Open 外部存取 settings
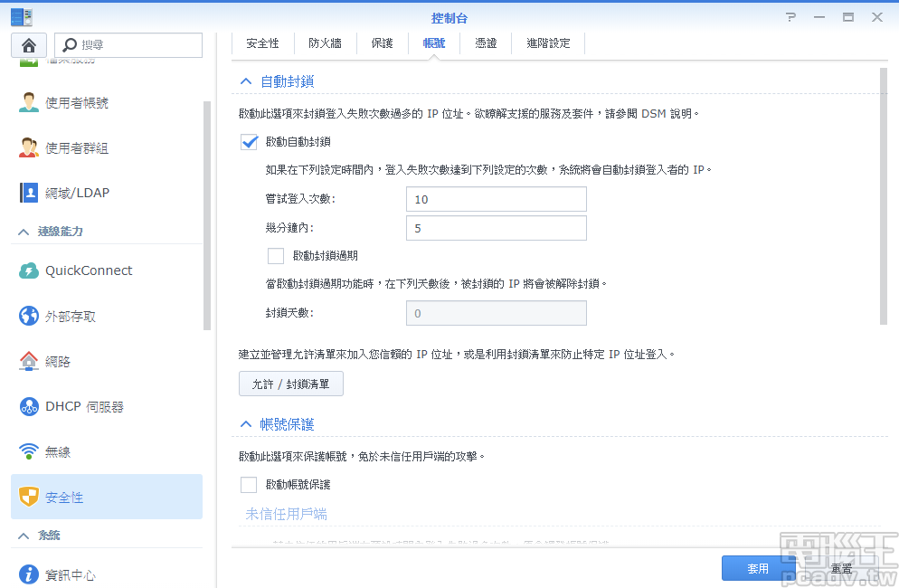899x588 pixels. [76, 316]
